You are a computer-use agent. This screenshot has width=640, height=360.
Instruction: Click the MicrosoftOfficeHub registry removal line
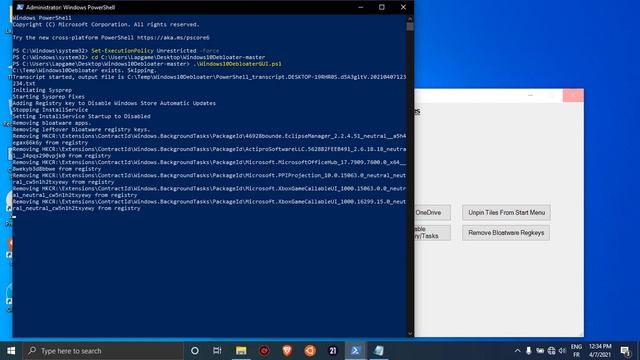click(x=209, y=165)
